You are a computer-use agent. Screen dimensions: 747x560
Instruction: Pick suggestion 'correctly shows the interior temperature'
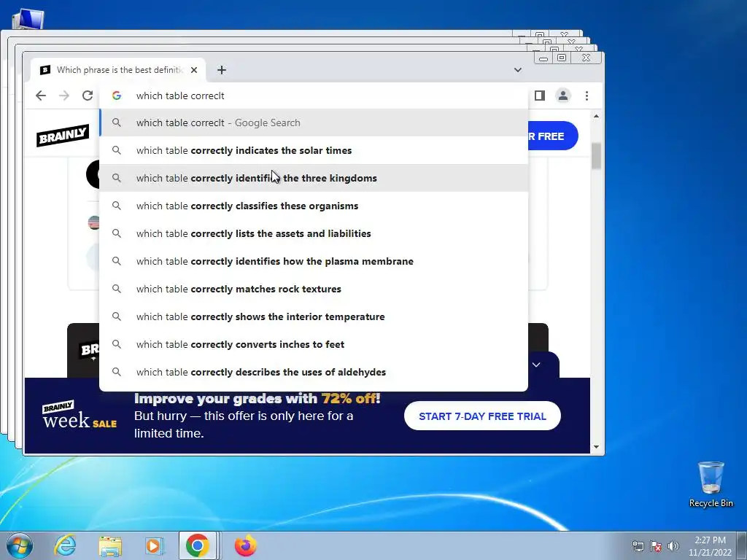314,316
